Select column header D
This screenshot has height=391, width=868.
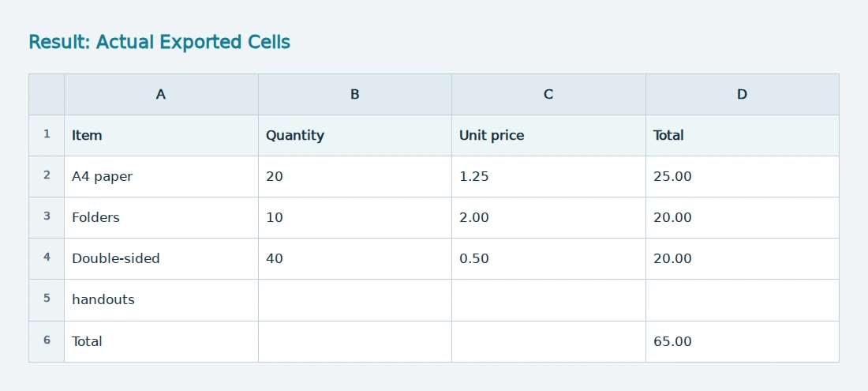743,94
